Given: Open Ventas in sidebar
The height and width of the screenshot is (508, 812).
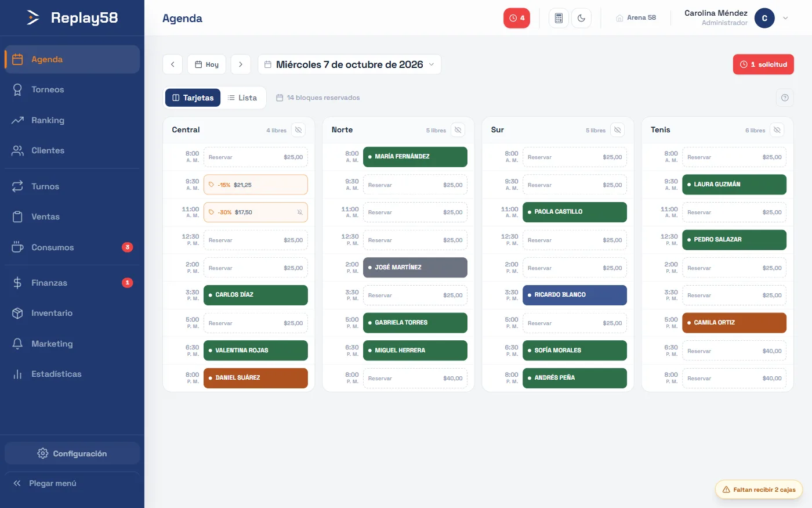Looking at the screenshot, I should click(x=72, y=217).
